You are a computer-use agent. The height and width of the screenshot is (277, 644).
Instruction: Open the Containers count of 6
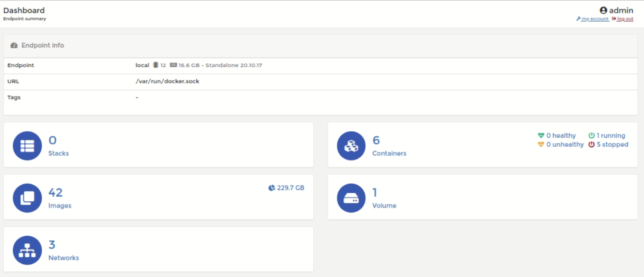coord(376,140)
